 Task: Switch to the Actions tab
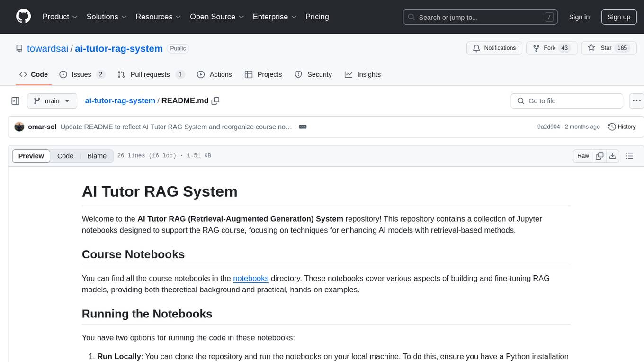pyautogui.click(x=214, y=74)
